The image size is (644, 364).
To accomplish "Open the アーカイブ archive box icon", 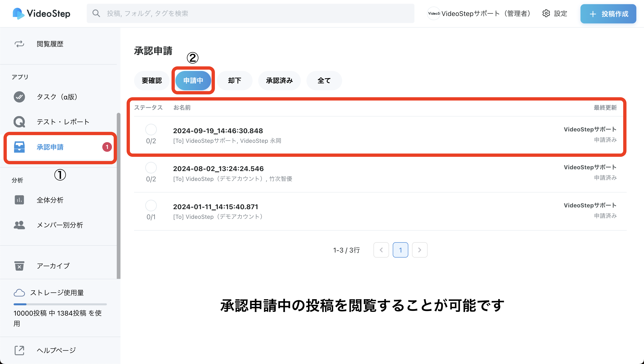I will tap(19, 266).
